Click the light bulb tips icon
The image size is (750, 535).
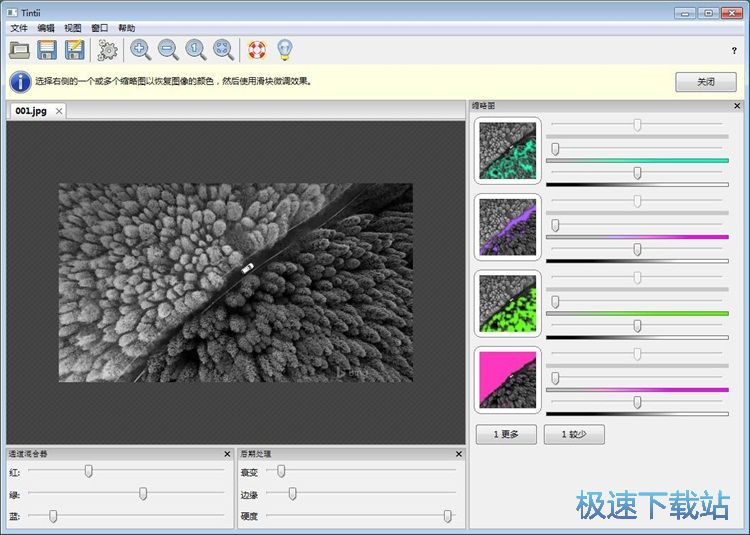285,49
